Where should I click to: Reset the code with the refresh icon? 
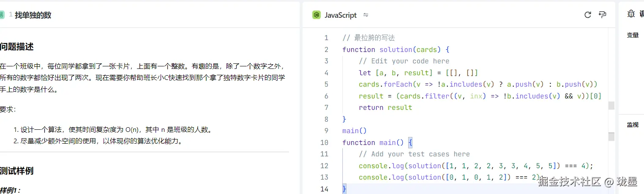click(587, 15)
